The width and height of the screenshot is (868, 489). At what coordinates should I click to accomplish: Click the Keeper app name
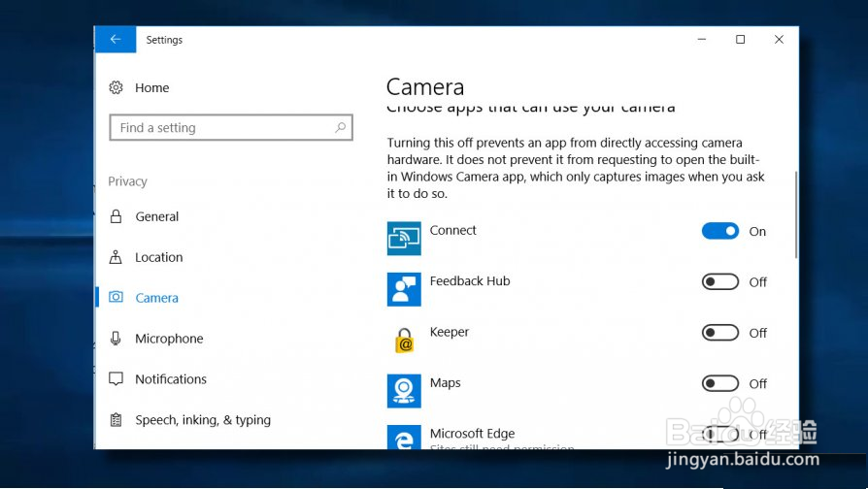coord(449,332)
